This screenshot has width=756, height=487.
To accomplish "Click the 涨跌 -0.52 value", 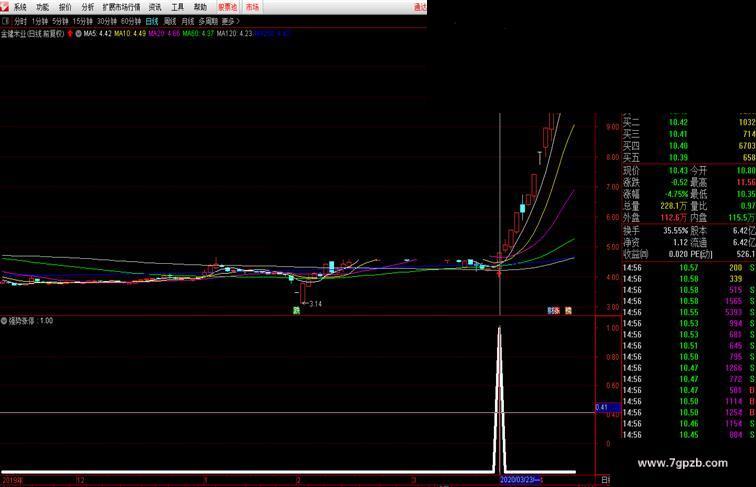I will click(x=679, y=182).
